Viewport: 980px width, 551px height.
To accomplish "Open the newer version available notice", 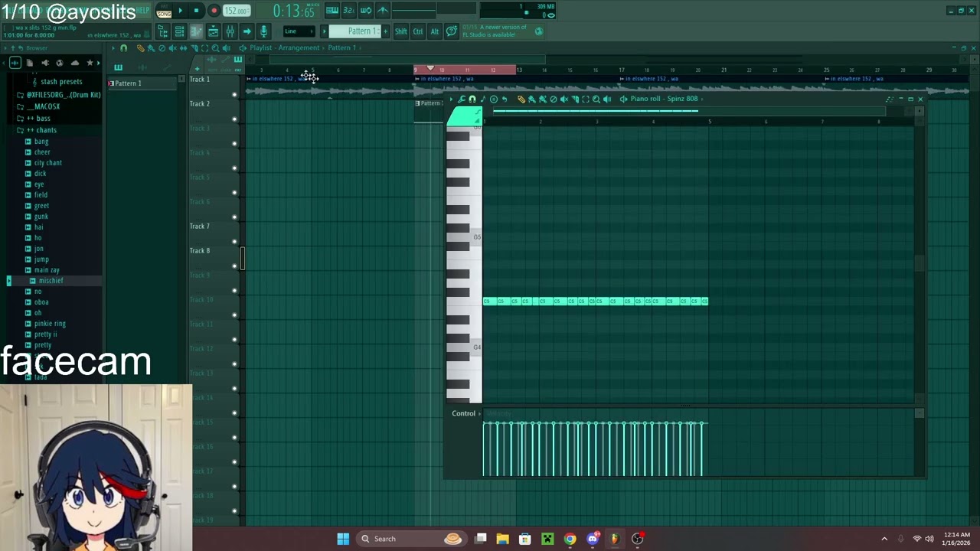I will (x=501, y=31).
